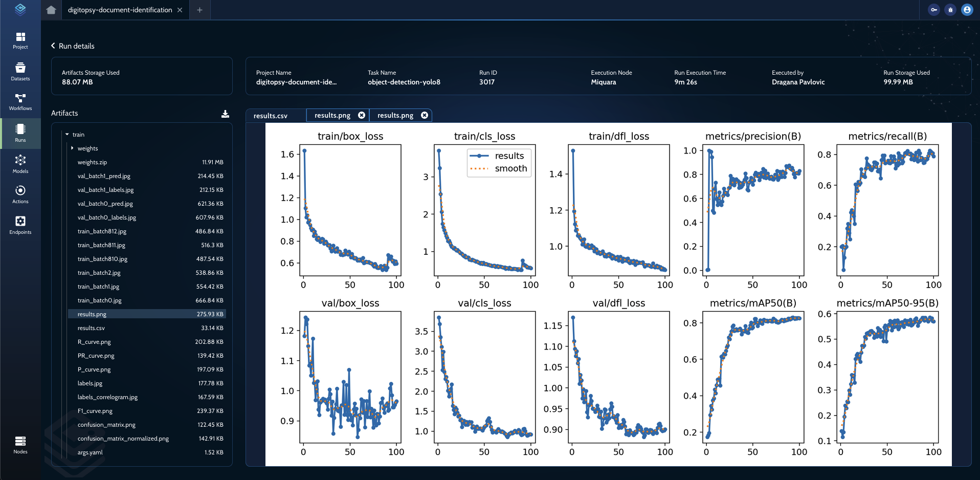Download all artifacts
980x480 pixels.
(x=225, y=114)
